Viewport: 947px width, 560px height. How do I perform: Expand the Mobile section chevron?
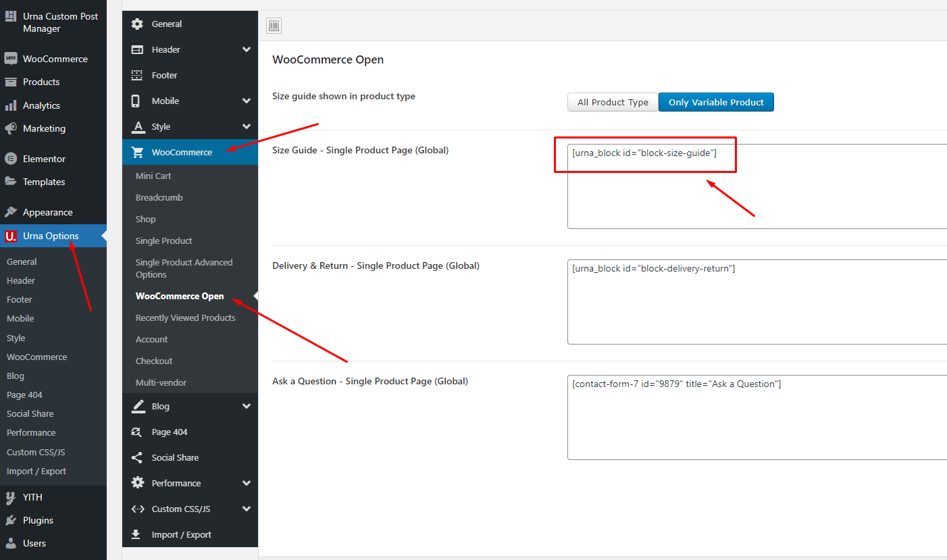pos(247,101)
